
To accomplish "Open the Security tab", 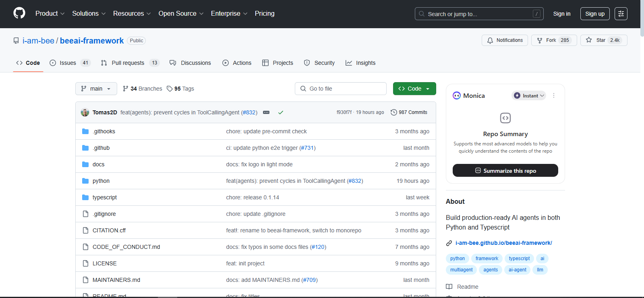I will click(319, 63).
